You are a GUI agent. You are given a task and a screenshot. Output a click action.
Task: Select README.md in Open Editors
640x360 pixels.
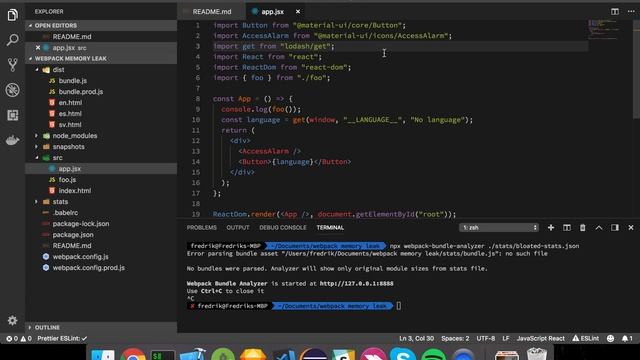click(x=72, y=37)
